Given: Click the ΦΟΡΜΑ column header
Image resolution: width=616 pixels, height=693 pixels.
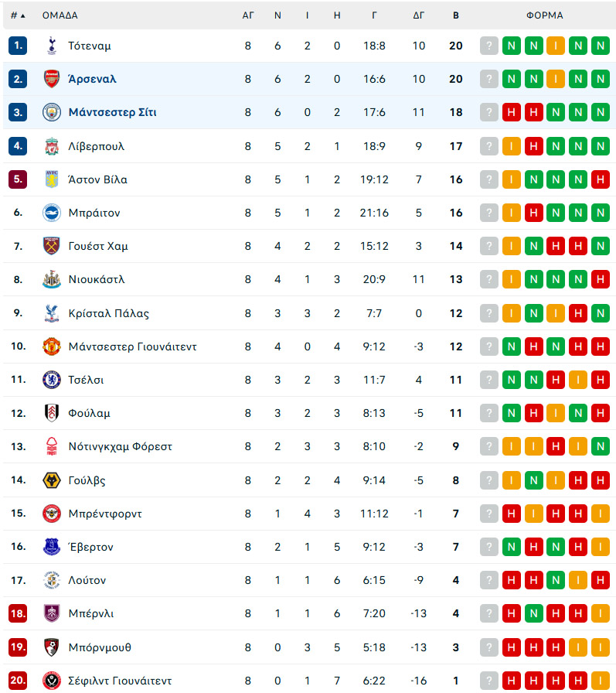Looking at the screenshot, I should 544,15.
